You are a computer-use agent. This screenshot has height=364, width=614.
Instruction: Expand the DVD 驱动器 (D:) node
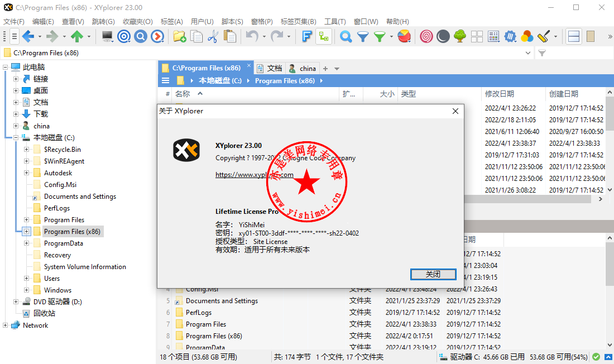pyautogui.click(x=16, y=301)
